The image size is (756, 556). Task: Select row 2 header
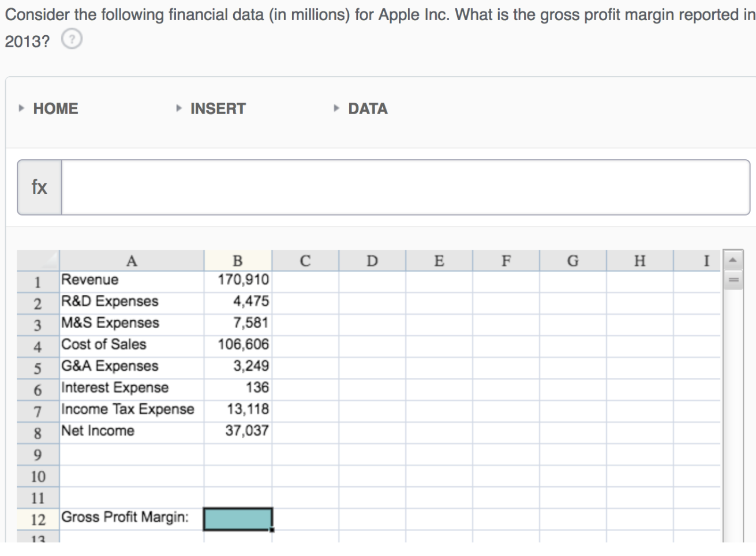(x=38, y=303)
